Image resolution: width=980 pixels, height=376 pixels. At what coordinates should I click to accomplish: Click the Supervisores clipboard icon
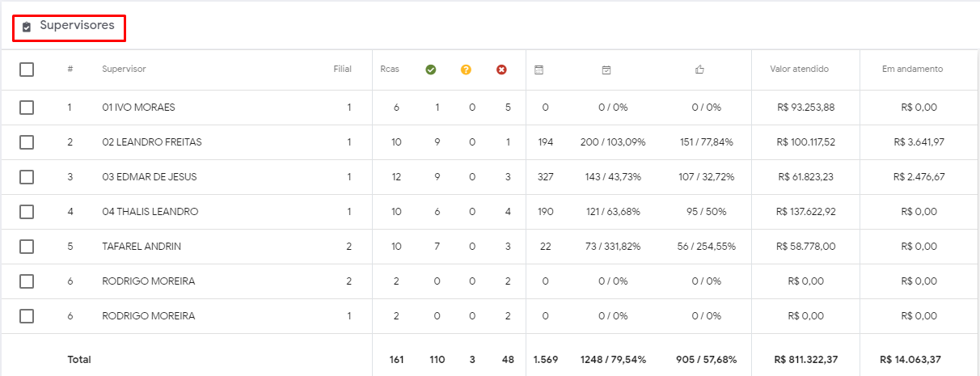pos(27,27)
